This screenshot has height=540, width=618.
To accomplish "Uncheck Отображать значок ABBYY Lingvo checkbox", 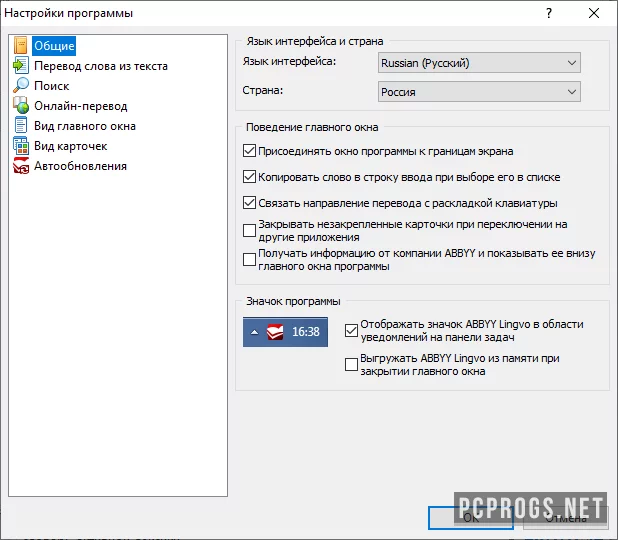I will click(x=351, y=330).
